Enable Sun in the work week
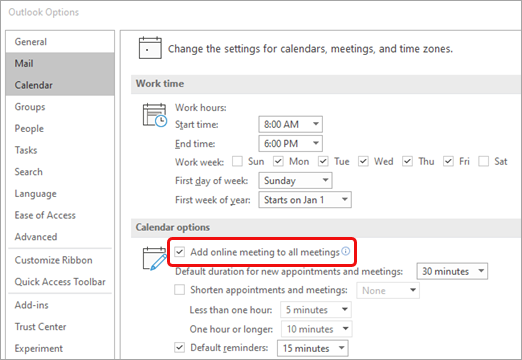The height and width of the screenshot is (360, 522). 237,161
